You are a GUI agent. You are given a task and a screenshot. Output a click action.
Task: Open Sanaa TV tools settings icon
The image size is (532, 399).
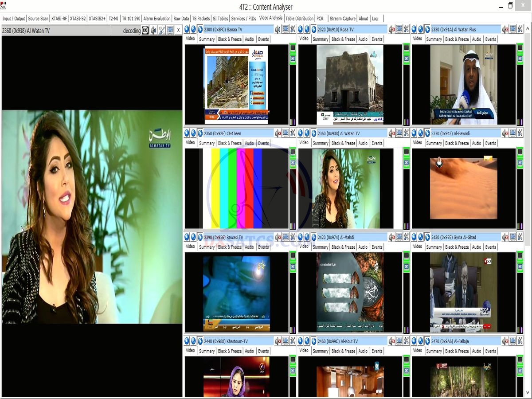293,29
